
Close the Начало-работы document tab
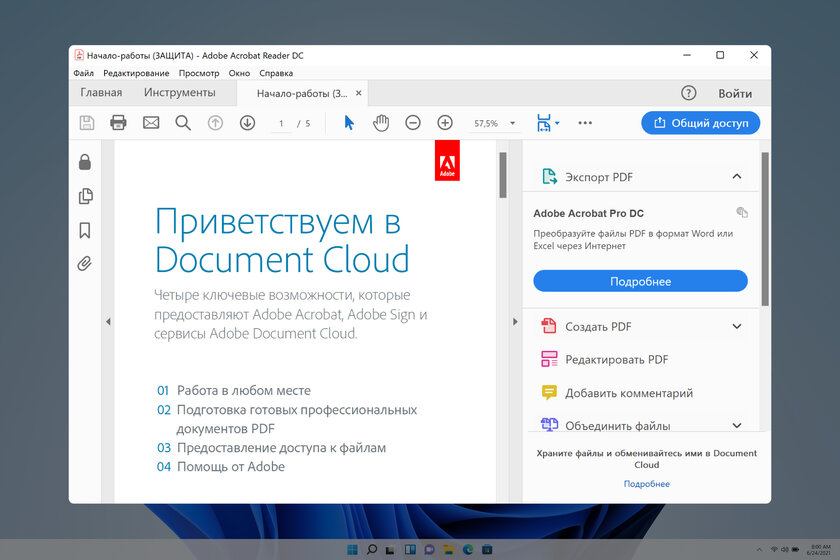pos(358,93)
